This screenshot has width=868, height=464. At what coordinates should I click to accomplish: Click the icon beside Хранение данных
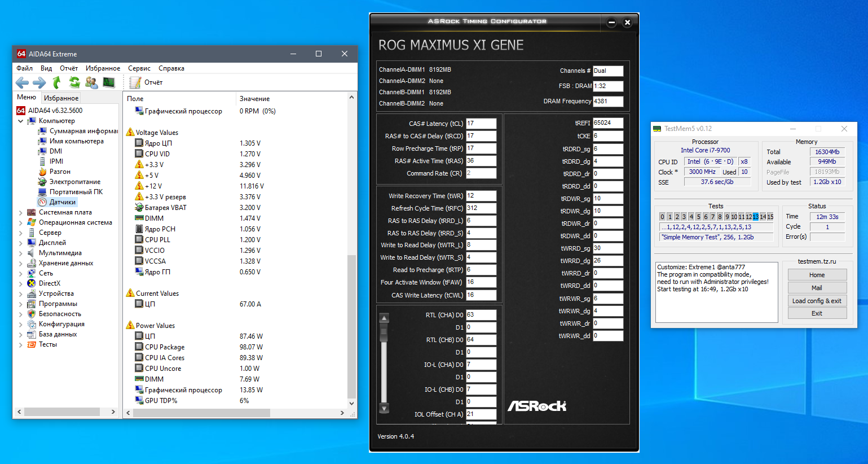pos(32,263)
